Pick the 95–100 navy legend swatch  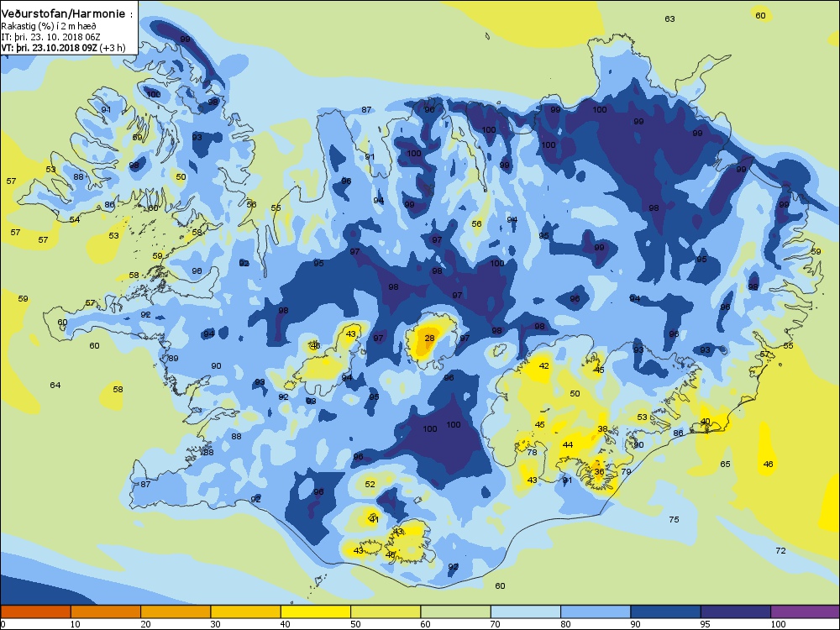(736, 612)
